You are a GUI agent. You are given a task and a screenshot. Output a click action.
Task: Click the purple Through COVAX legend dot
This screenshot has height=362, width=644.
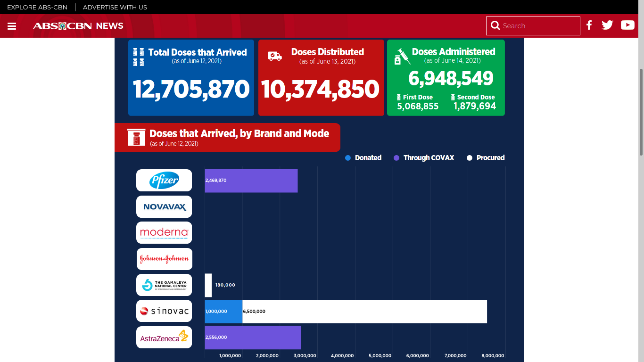coord(396,158)
